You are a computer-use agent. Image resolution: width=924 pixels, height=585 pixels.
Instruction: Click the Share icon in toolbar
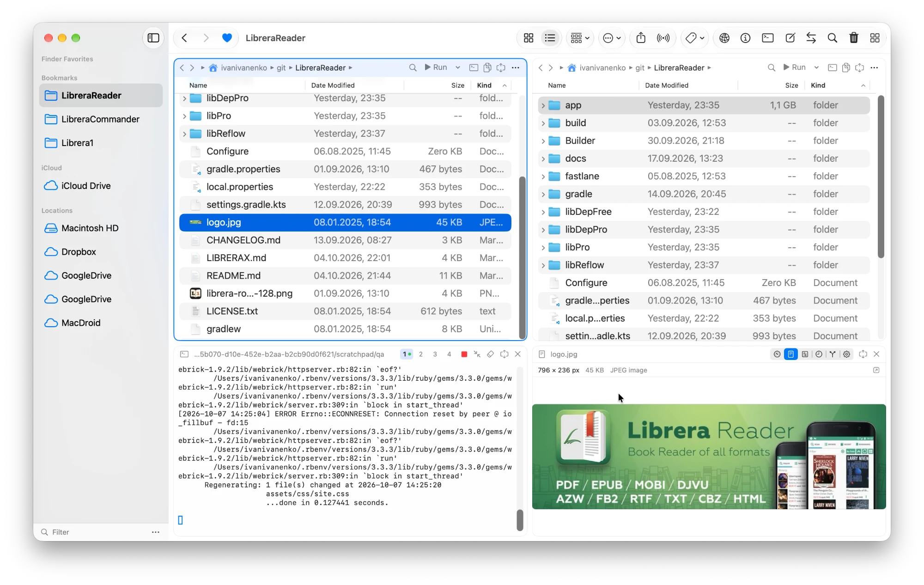click(641, 38)
